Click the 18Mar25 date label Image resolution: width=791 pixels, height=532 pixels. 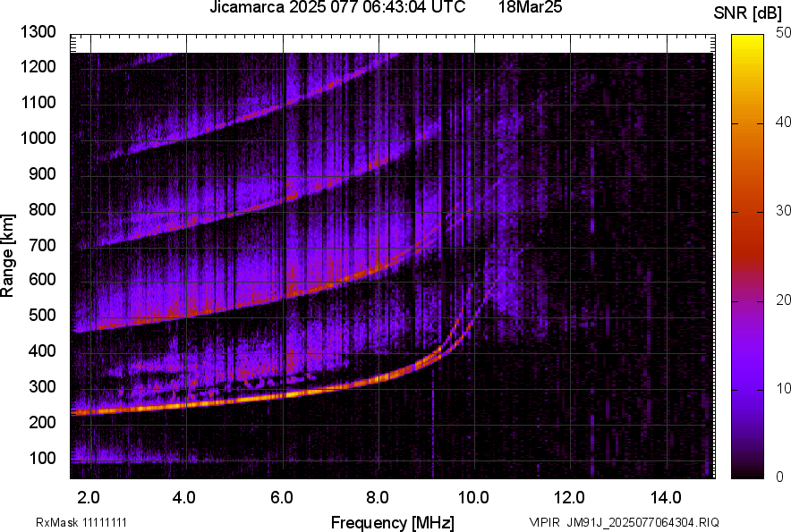tap(532, 8)
